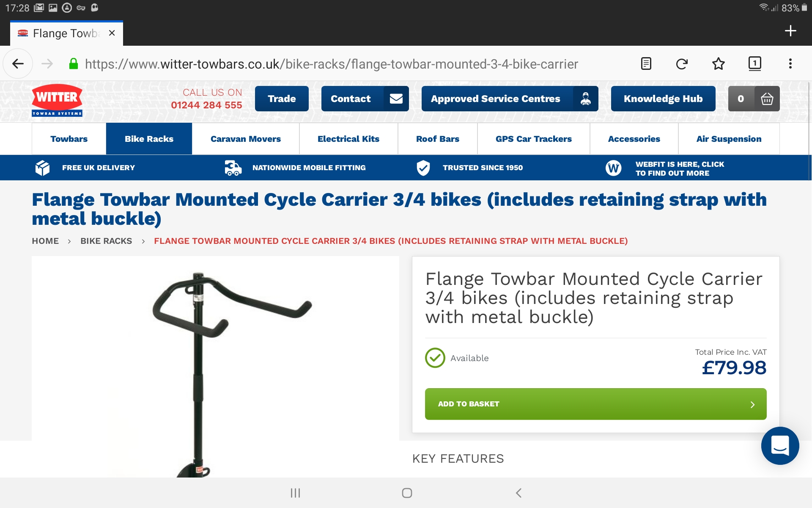This screenshot has width=812, height=508.
Task: Open a new browser tab
Action: tap(790, 31)
